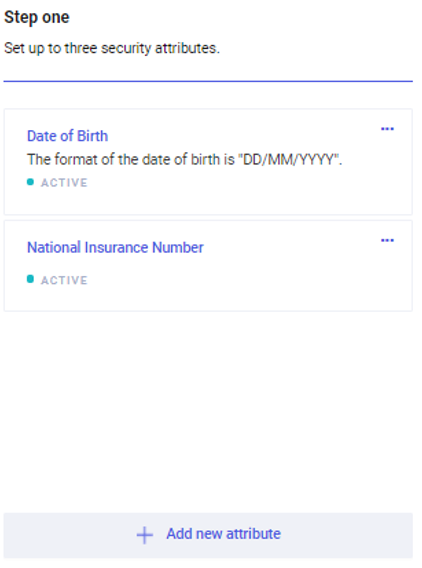
Task: Click the teal status dot under National Insurance Number
Action: tap(30, 279)
